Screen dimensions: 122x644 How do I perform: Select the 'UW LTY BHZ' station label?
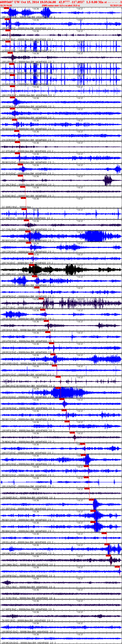coord(9,308)
